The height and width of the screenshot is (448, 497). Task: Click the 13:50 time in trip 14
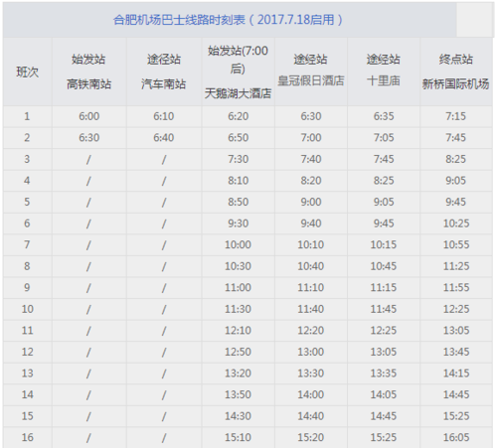pyautogui.click(x=238, y=394)
